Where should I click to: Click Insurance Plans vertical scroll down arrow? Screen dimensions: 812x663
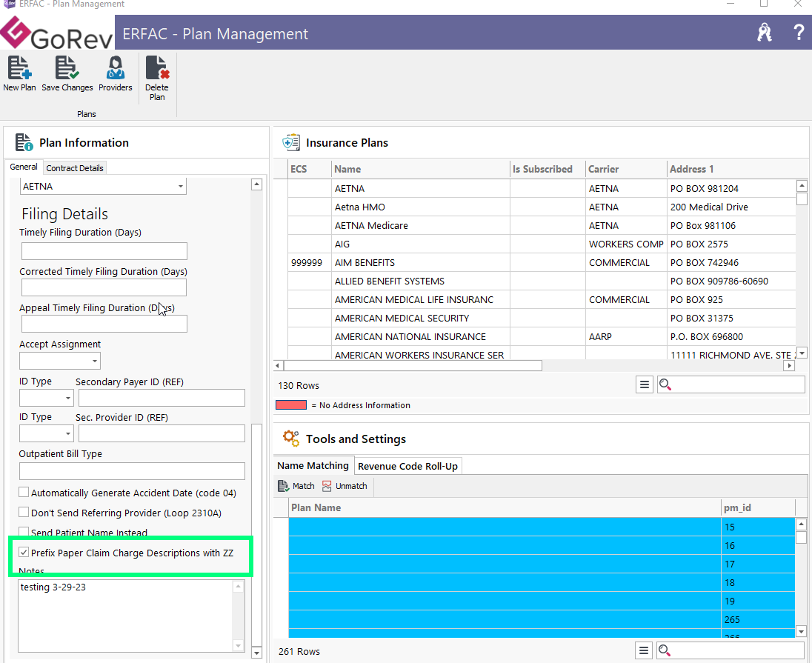click(x=802, y=353)
